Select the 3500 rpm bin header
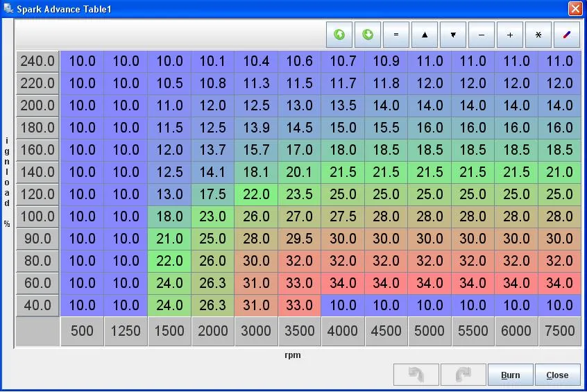 pos(300,331)
